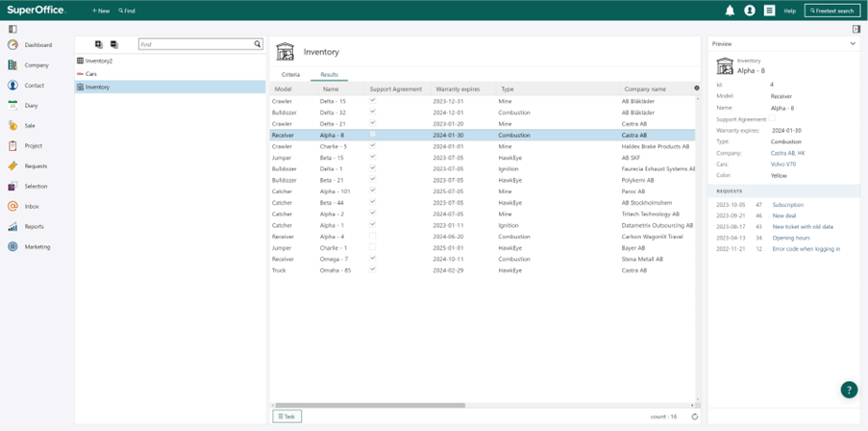This screenshot has width=868, height=431.
Task: Open the New menu in top bar
Action: click(101, 11)
